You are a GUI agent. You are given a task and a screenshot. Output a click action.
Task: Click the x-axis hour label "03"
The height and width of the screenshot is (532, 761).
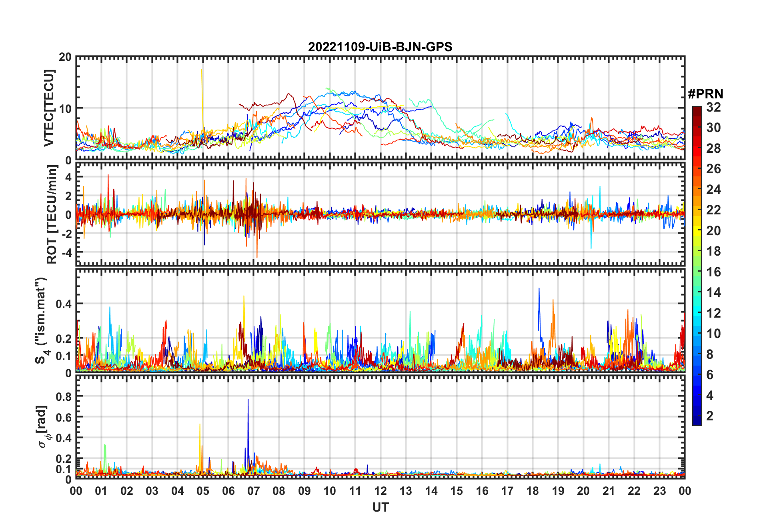[x=152, y=491]
